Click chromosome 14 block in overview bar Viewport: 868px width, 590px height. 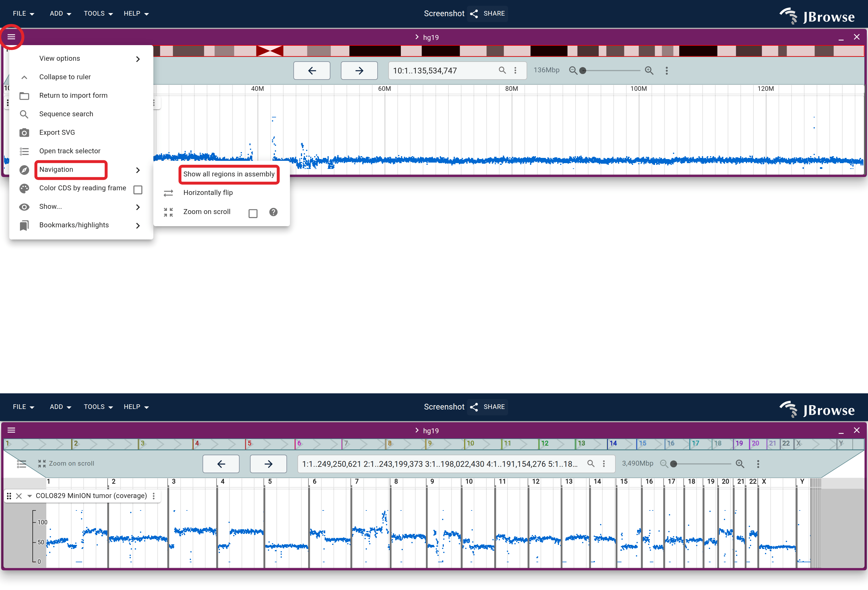pyautogui.click(x=621, y=444)
